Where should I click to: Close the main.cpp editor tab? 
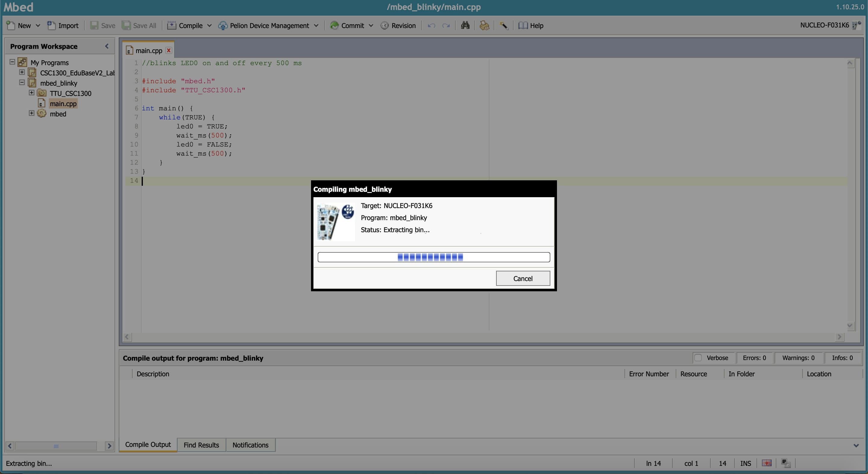point(168,50)
